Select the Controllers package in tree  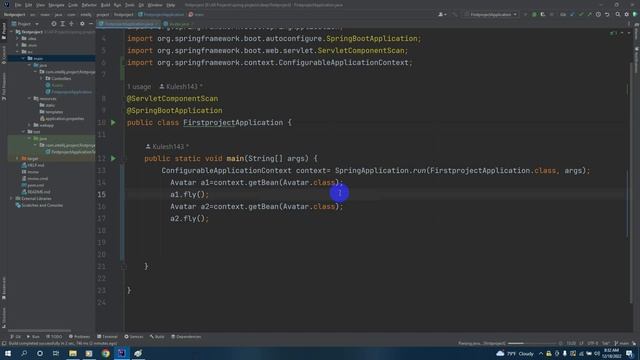[x=58, y=78]
